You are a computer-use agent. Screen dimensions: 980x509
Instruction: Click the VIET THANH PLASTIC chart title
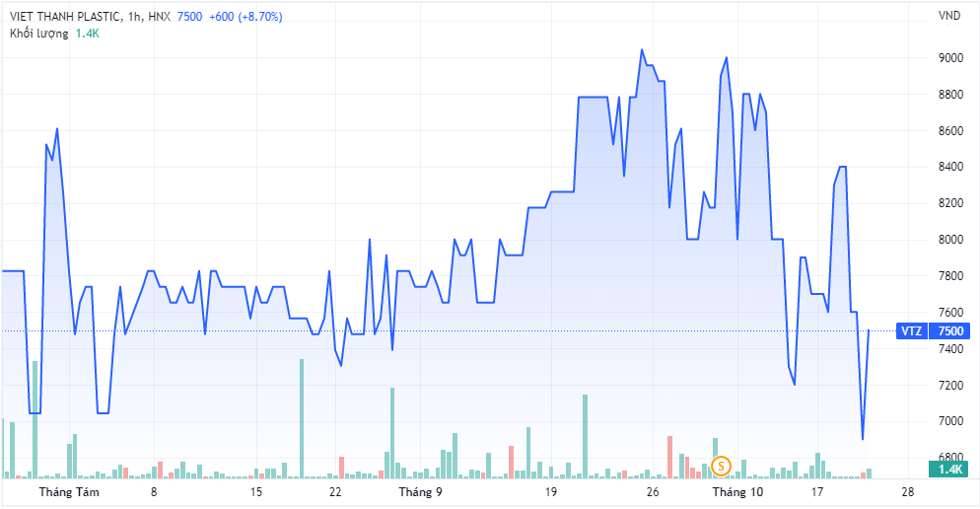click(66, 17)
